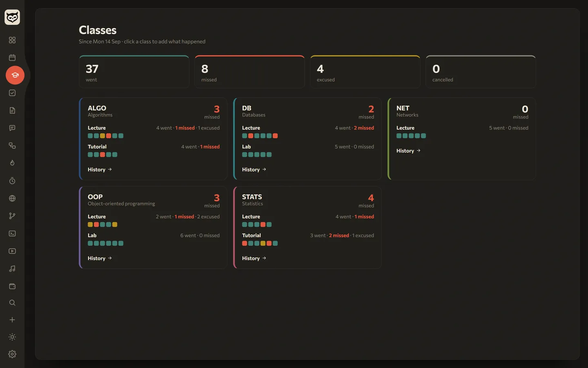588x368 pixels.
Task: Open History for the OOP class
Action: tap(100, 258)
